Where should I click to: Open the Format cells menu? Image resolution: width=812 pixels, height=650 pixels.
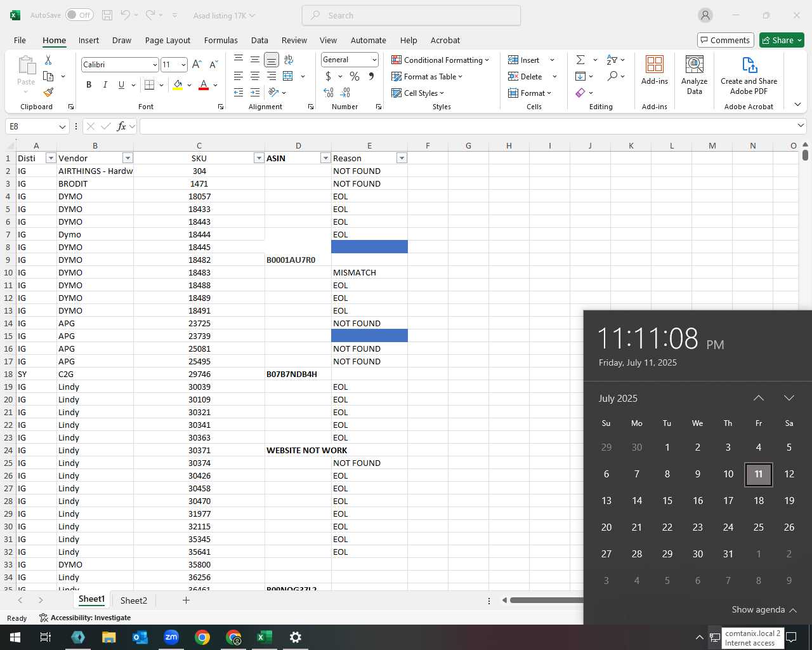tap(530, 93)
